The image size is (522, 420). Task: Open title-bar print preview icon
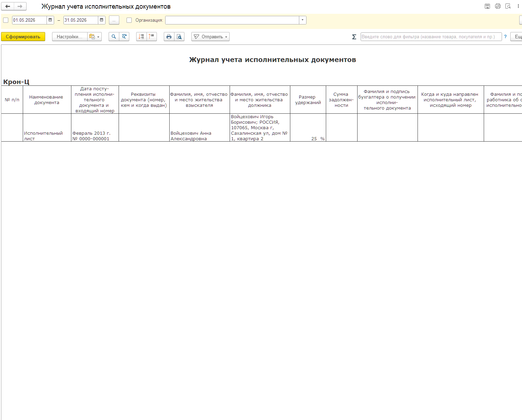pyautogui.click(x=508, y=6)
